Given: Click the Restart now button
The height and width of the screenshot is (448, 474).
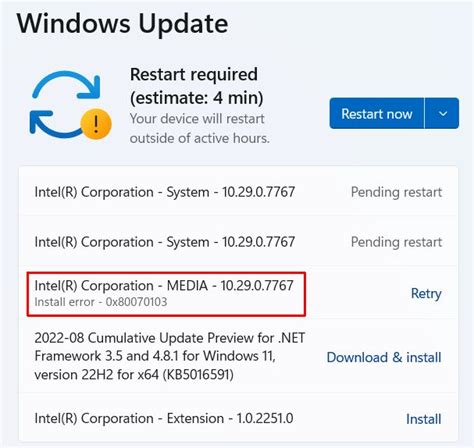Looking at the screenshot, I should [x=377, y=113].
